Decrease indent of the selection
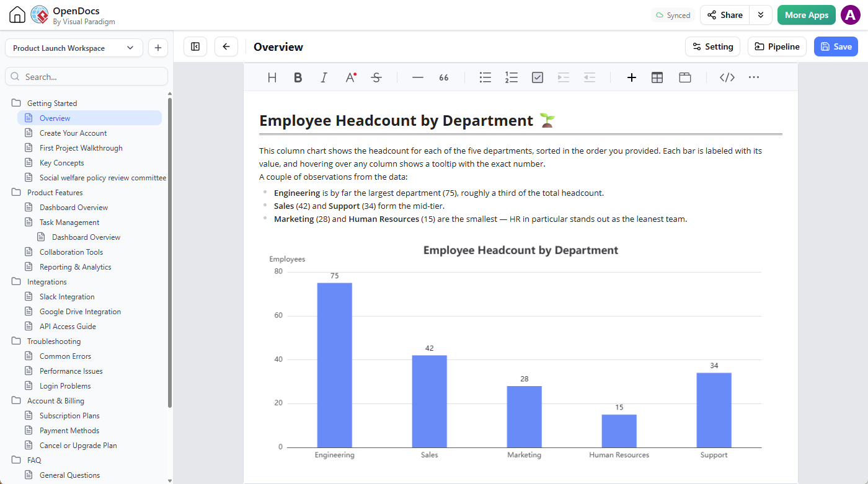The image size is (868, 484). point(590,77)
